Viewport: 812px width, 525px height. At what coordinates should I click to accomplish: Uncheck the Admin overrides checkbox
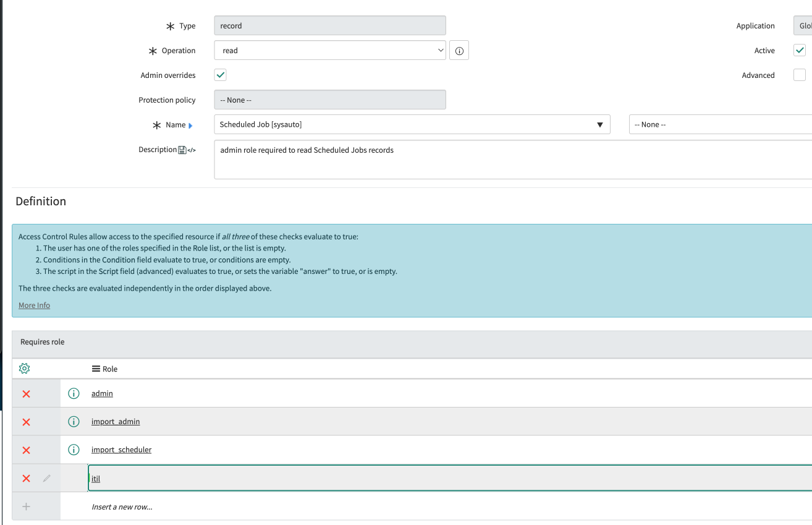(x=221, y=75)
